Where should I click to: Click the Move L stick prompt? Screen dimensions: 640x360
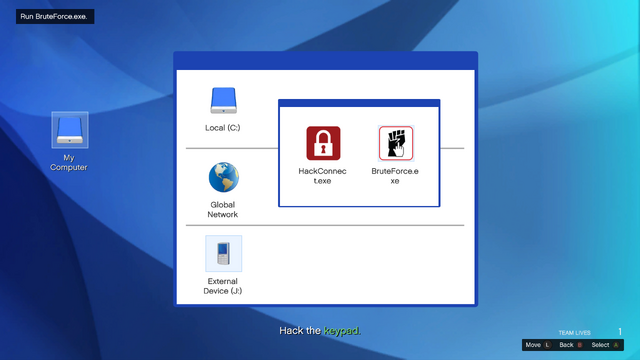538,345
